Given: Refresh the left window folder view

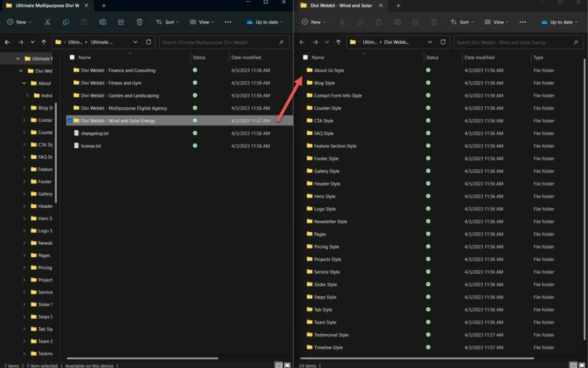Looking at the screenshot, I should (149, 42).
